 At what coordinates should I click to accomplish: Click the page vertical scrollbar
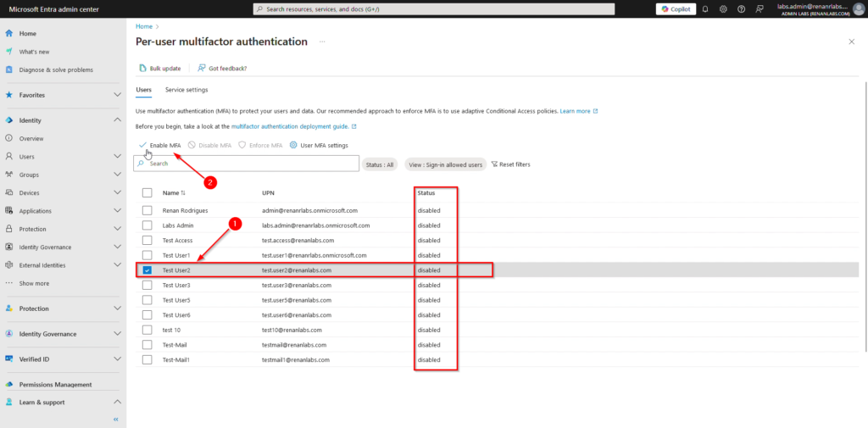pyautogui.click(x=865, y=216)
